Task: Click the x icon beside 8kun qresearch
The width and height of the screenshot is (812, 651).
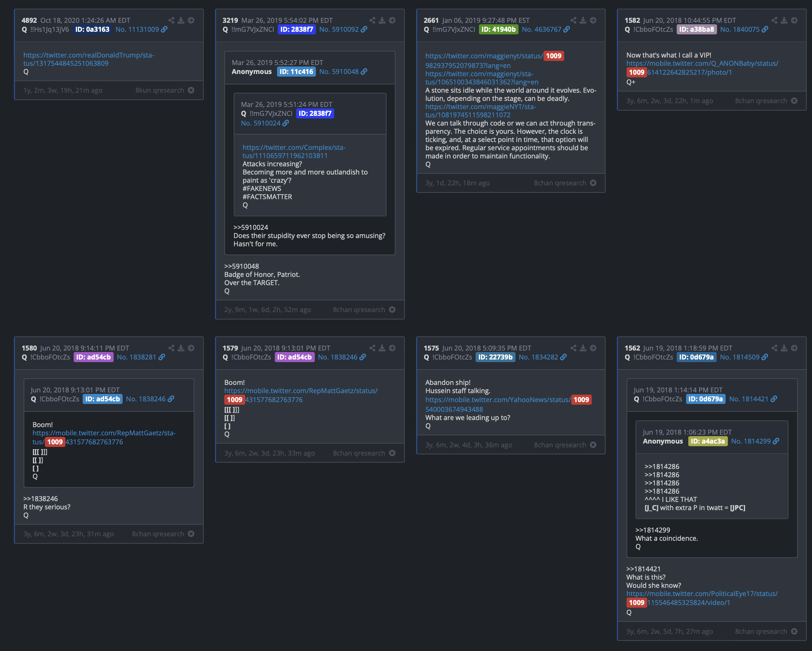Action: pos(191,90)
